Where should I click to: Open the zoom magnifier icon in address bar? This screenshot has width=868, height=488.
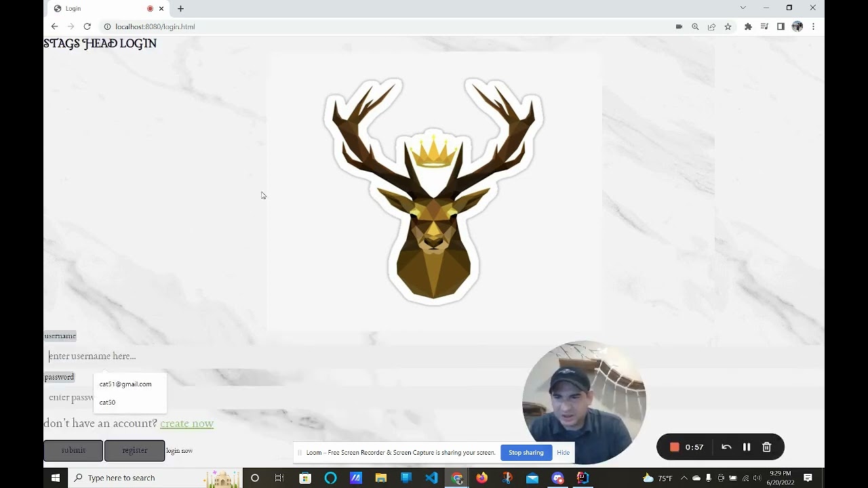click(x=695, y=26)
